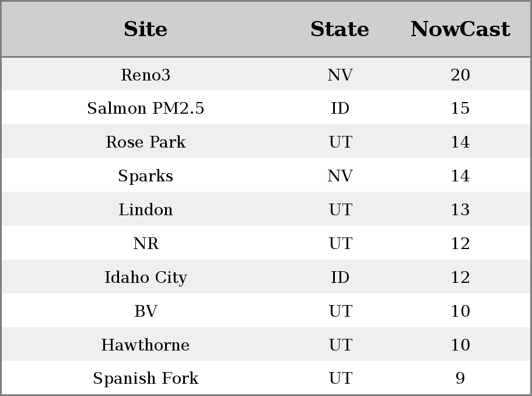
Task: Click the UT state cell for Lindon
Action: pos(340,210)
